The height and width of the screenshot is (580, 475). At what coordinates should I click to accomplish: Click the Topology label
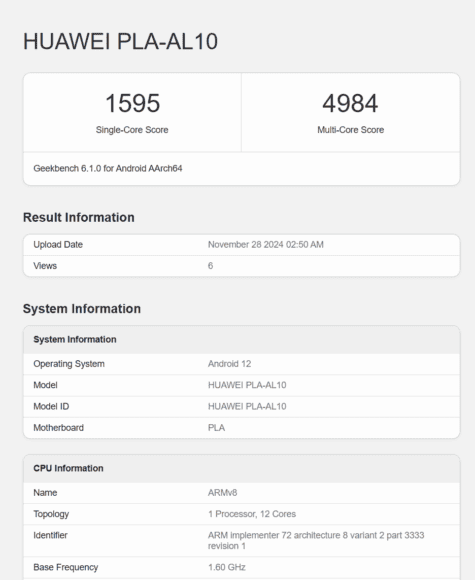tap(51, 514)
